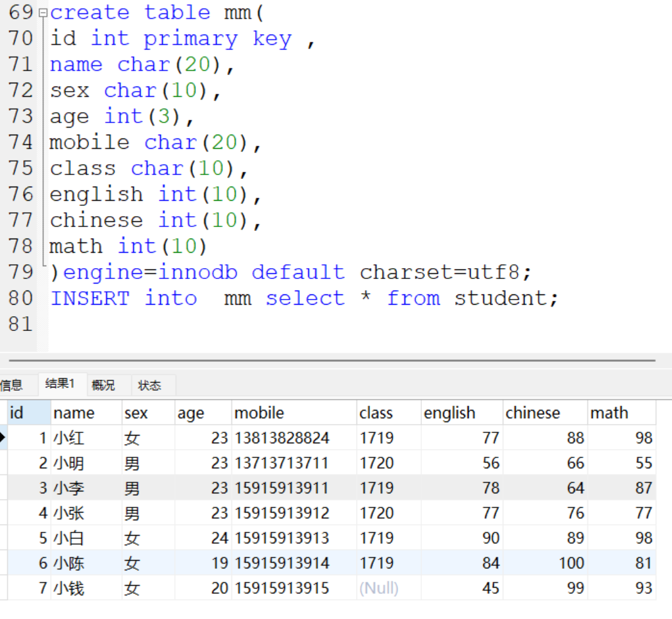Click the mobile column header
Screen dimensions: 672x619
(294, 412)
